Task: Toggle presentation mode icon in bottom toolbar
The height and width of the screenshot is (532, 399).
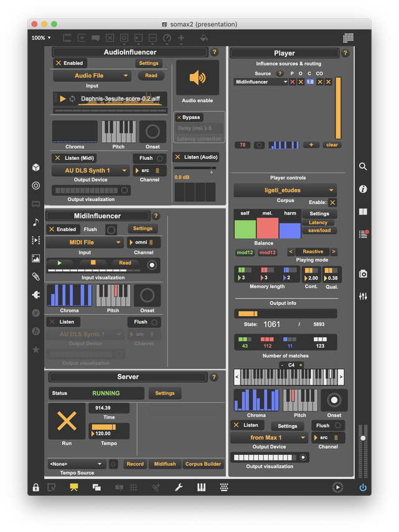Action: [x=74, y=488]
